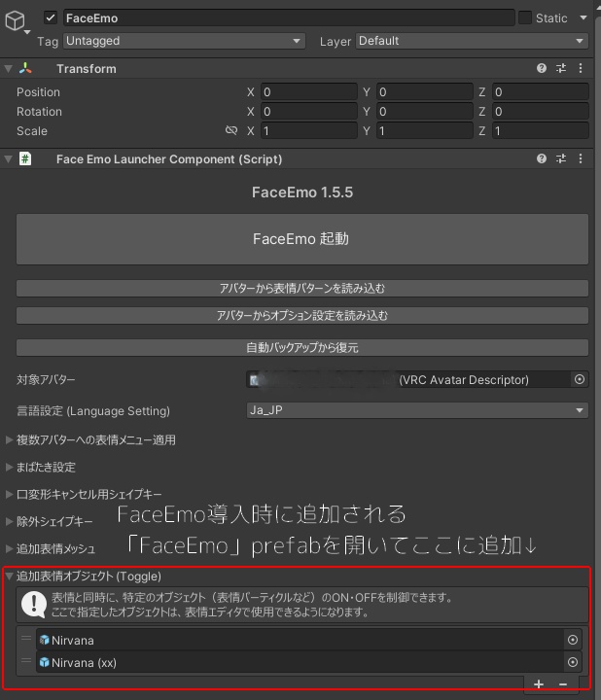Open the Language Setting dropdown Ja_JP

[417, 410]
